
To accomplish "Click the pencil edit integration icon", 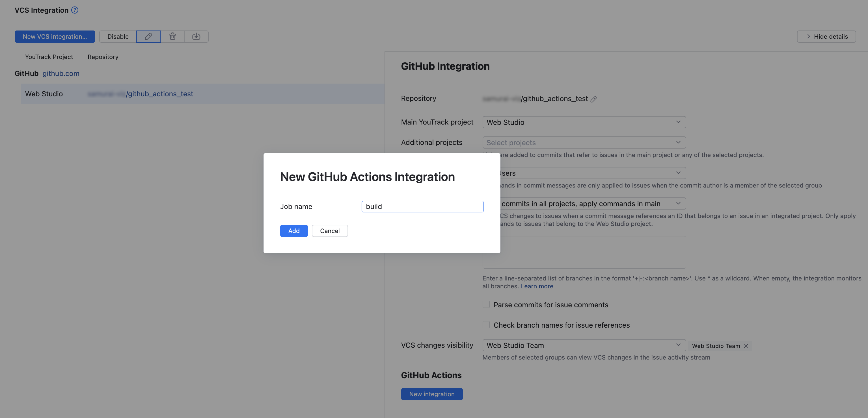I will [x=148, y=36].
